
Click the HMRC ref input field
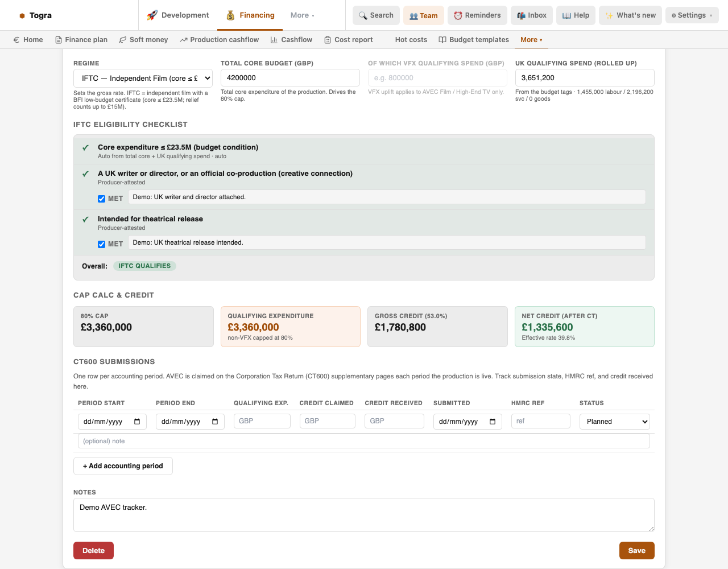pos(541,421)
